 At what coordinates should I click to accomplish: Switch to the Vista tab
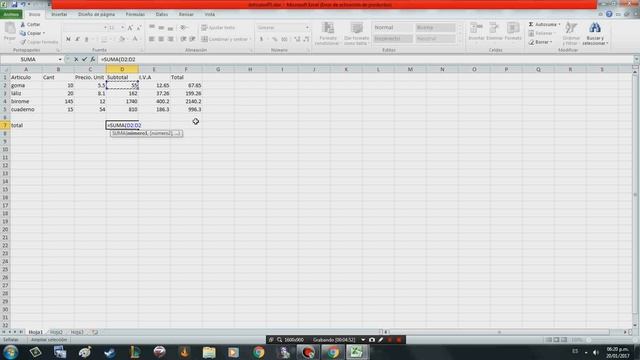click(209, 14)
